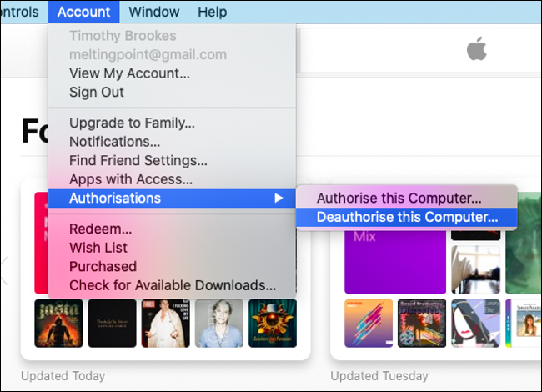Open the Account menu
Screen dimensions: 542x392
tap(84, 12)
